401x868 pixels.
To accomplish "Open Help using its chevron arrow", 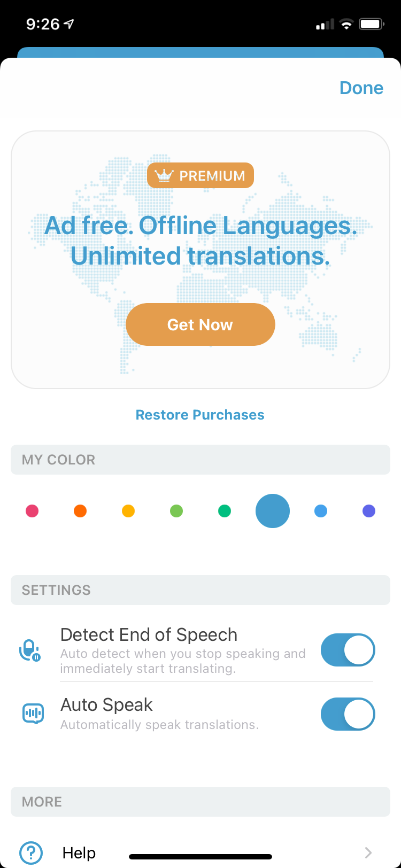I will click(368, 852).
